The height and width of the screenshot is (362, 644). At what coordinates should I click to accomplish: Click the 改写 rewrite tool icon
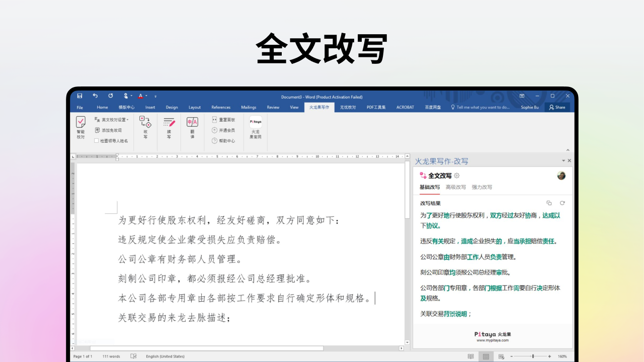click(x=145, y=124)
